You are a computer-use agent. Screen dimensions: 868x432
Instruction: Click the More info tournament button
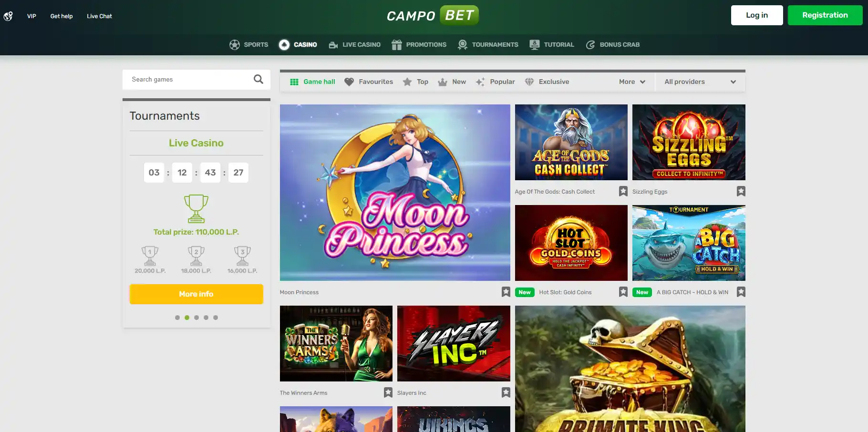point(196,294)
